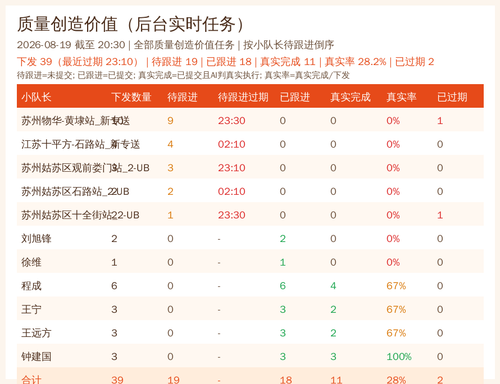
Task: Select the 王宁 row name
Action: 31,309
